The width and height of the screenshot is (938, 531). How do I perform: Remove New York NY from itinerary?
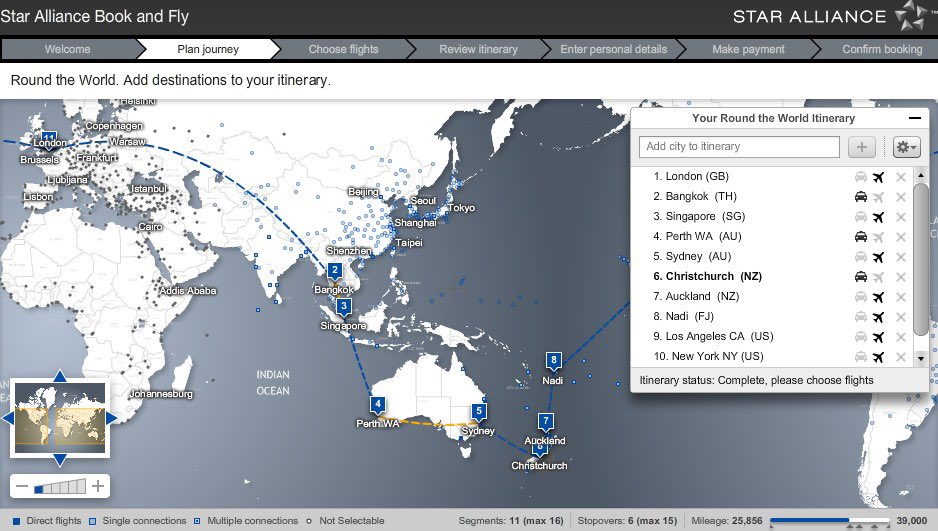[x=900, y=357]
